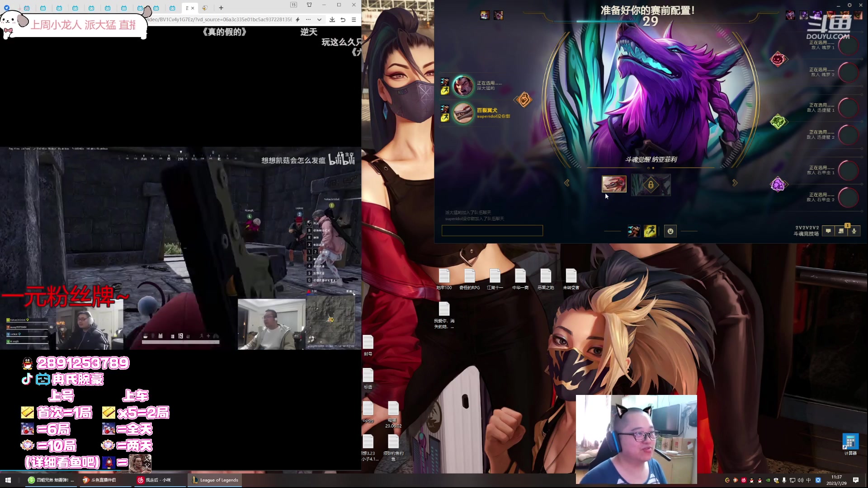The width and height of the screenshot is (868, 488).
Task: Change the yellow Ghost summoner spell at bottom center
Action: (650, 231)
